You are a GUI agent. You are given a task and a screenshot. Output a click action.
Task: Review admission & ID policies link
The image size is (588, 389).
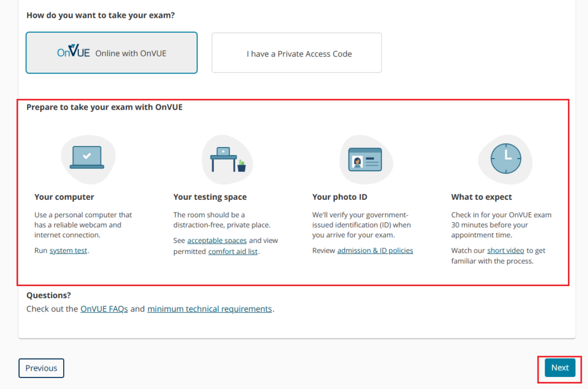(x=375, y=251)
